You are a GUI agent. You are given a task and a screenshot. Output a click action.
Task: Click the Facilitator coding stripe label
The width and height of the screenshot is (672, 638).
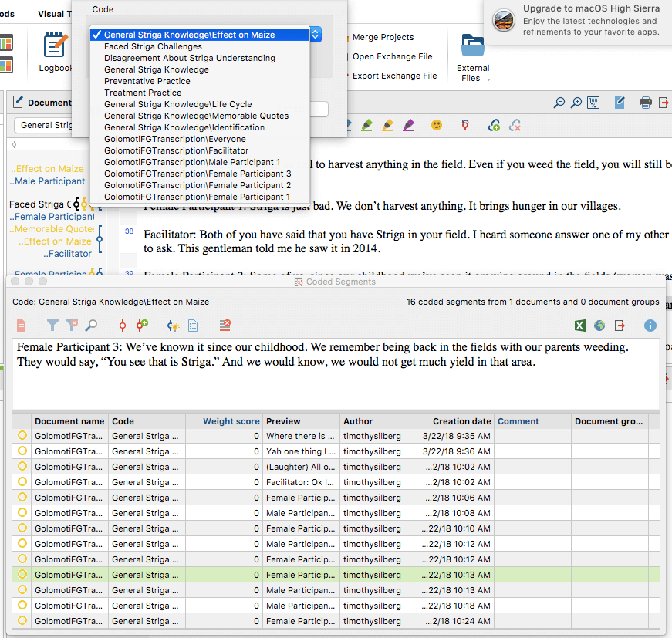(67, 254)
